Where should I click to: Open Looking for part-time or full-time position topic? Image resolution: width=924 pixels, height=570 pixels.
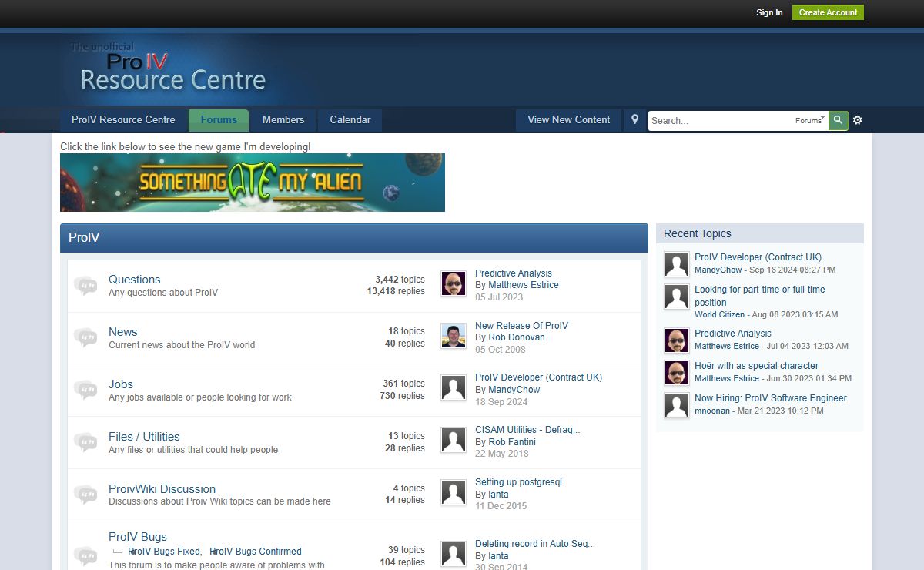tap(759, 296)
